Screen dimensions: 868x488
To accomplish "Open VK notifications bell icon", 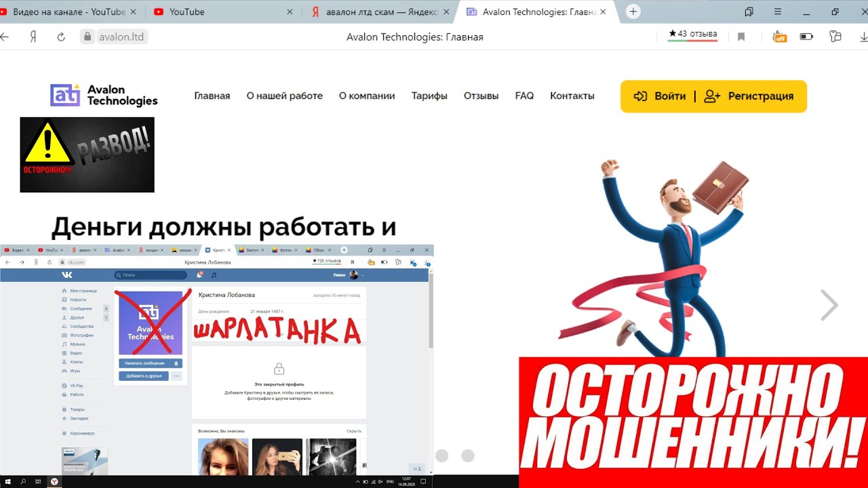I will pyautogui.click(x=199, y=275).
